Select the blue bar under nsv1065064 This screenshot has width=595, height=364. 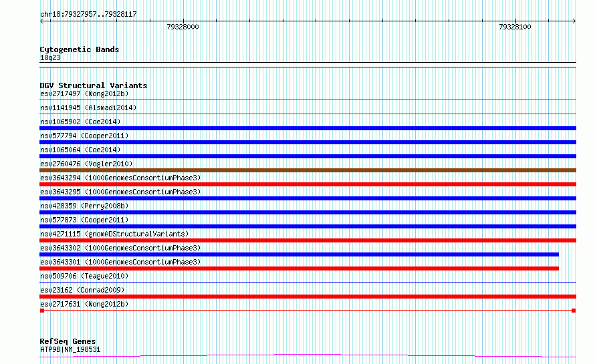[x=308, y=156]
